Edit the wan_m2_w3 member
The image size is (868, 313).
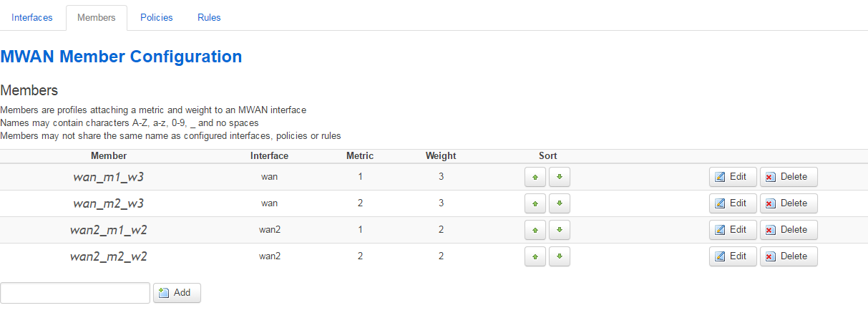click(x=733, y=203)
